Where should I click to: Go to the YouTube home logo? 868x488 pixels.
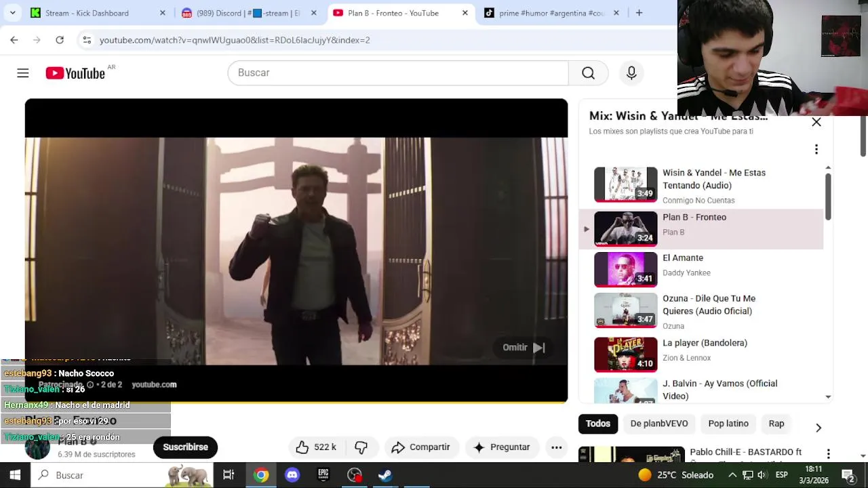point(75,73)
